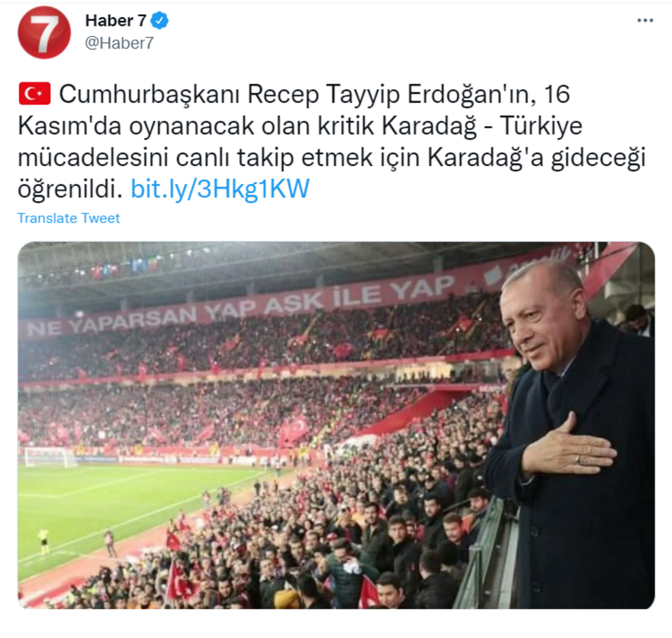Click Translate Tweet

(x=69, y=218)
